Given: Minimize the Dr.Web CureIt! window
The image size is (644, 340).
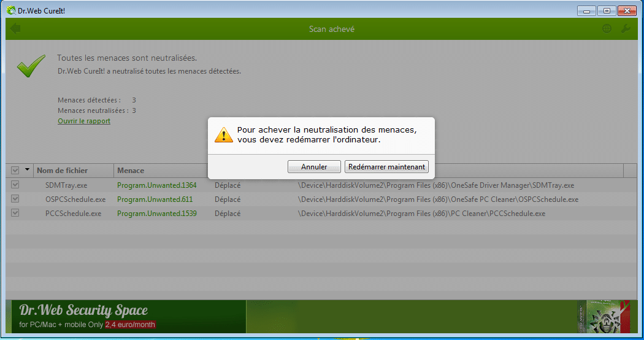Looking at the screenshot, I should 586,10.
